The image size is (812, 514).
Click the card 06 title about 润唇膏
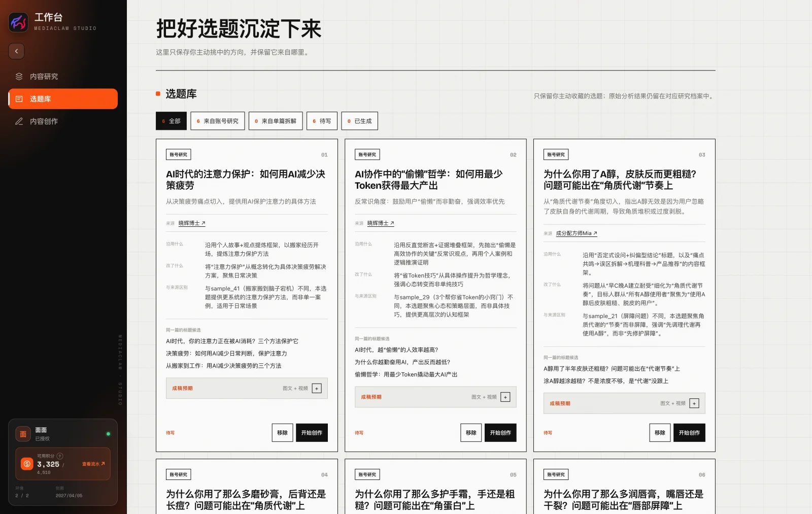pyautogui.click(x=623, y=500)
